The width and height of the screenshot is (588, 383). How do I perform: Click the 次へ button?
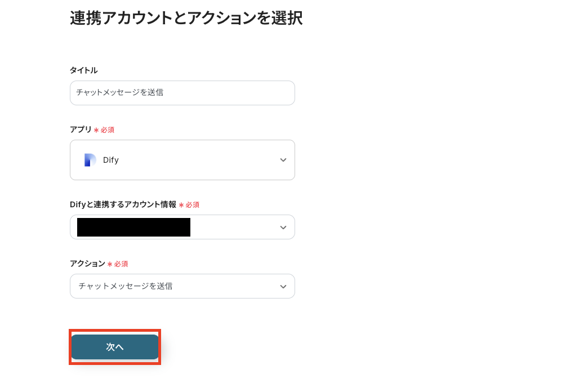coord(114,347)
